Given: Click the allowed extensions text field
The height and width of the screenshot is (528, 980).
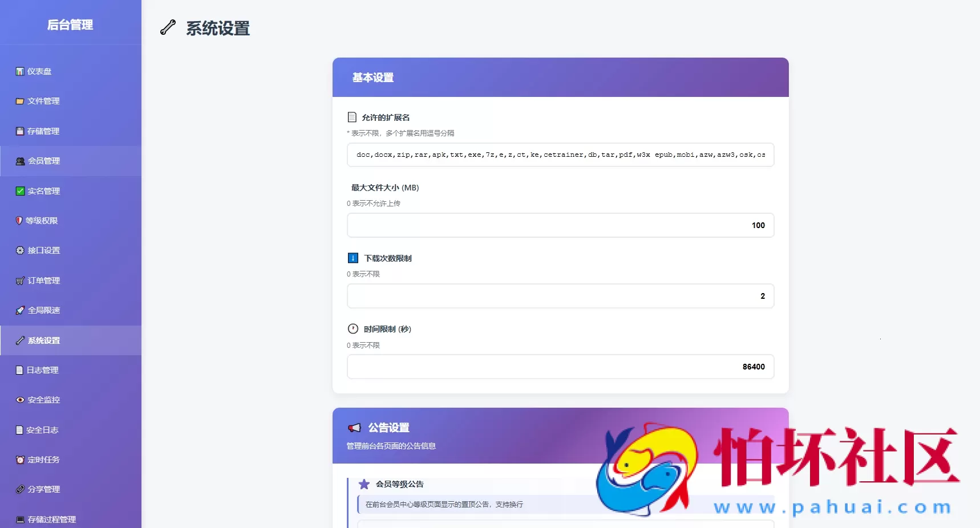Looking at the screenshot, I should (x=560, y=155).
